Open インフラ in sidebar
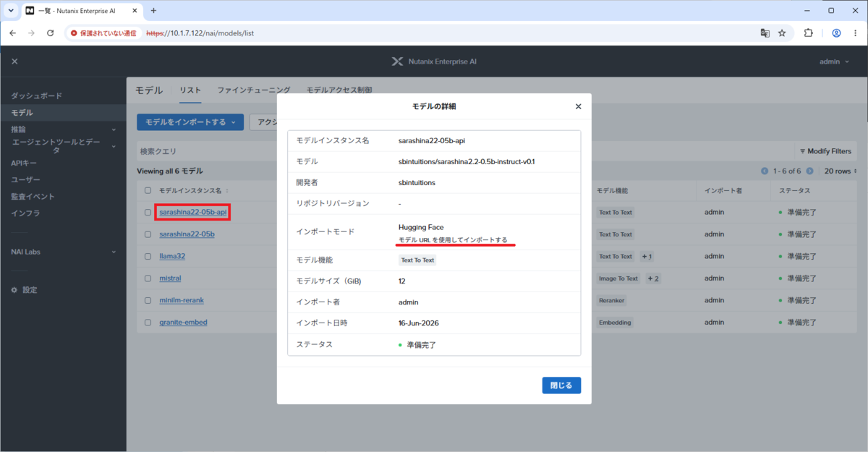 [25, 213]
